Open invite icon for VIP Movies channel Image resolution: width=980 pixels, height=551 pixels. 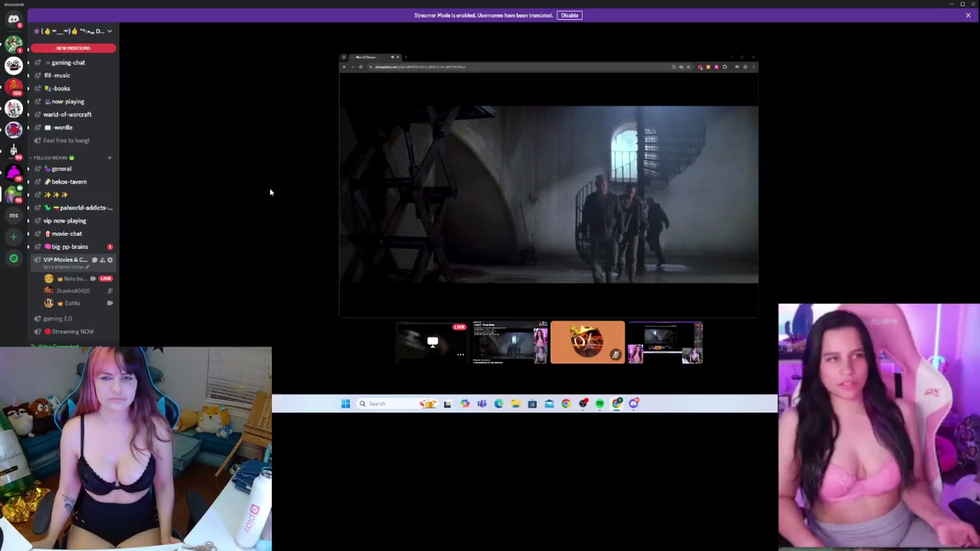pyautogui.click(x=102, y=260)
